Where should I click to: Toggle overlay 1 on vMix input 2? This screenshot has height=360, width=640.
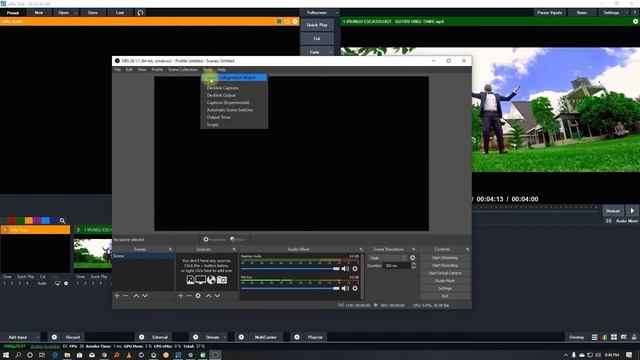[x=78, y=283]
